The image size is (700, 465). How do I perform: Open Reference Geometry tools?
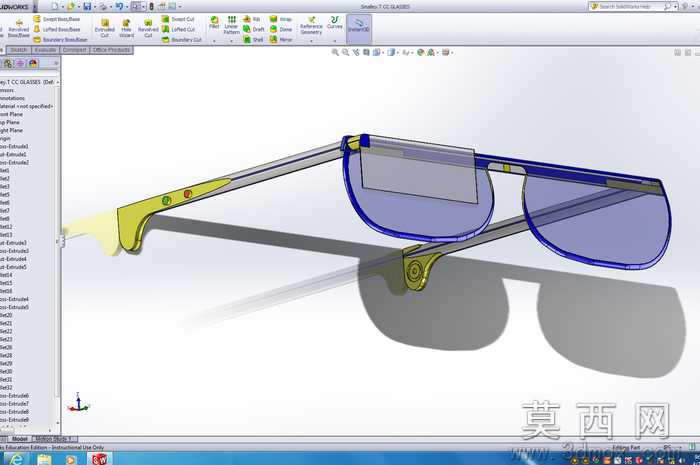311,25
